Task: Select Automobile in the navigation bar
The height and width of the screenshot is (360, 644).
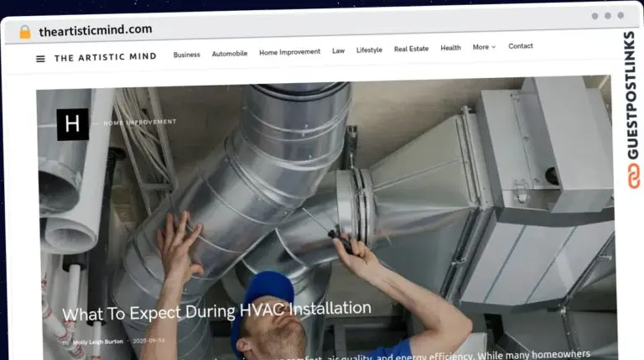Action: tap(229, 53)
